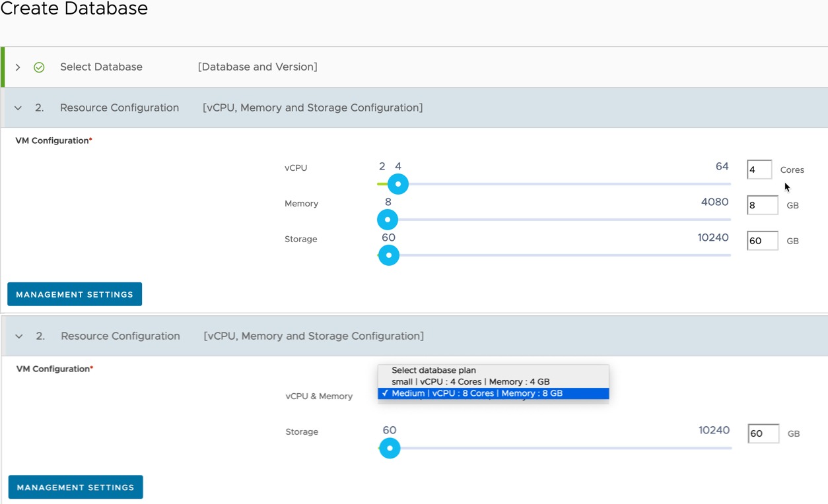Image resolution: width=828 pixels, height=504 pixels.
Task: Click the Memory slider handle
Action: [388, 220]
